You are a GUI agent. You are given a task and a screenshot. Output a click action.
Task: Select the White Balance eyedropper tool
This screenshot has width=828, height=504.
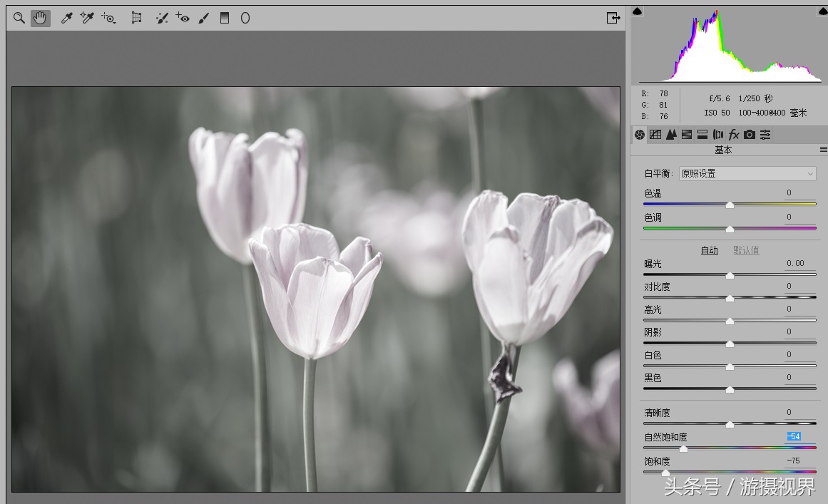pos(67,18)
